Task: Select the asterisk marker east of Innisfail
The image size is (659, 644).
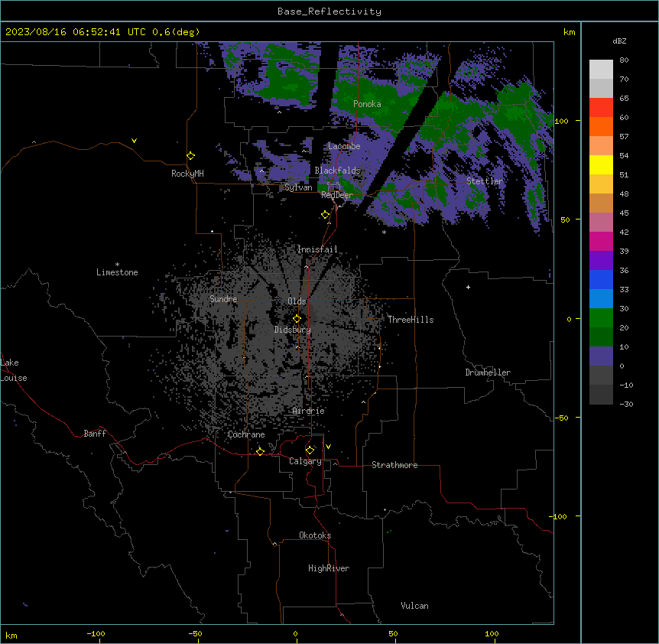Action: (x=384, y=233)
